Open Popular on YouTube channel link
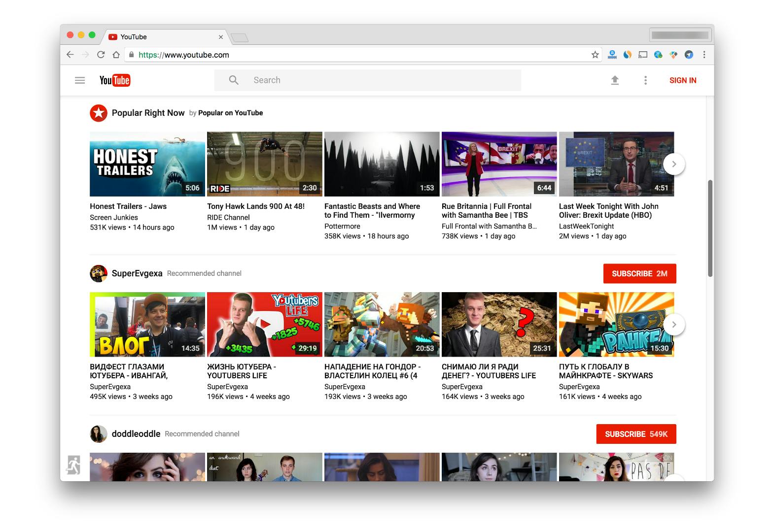Screen dimensions: 774x532 tap(230, 113)
